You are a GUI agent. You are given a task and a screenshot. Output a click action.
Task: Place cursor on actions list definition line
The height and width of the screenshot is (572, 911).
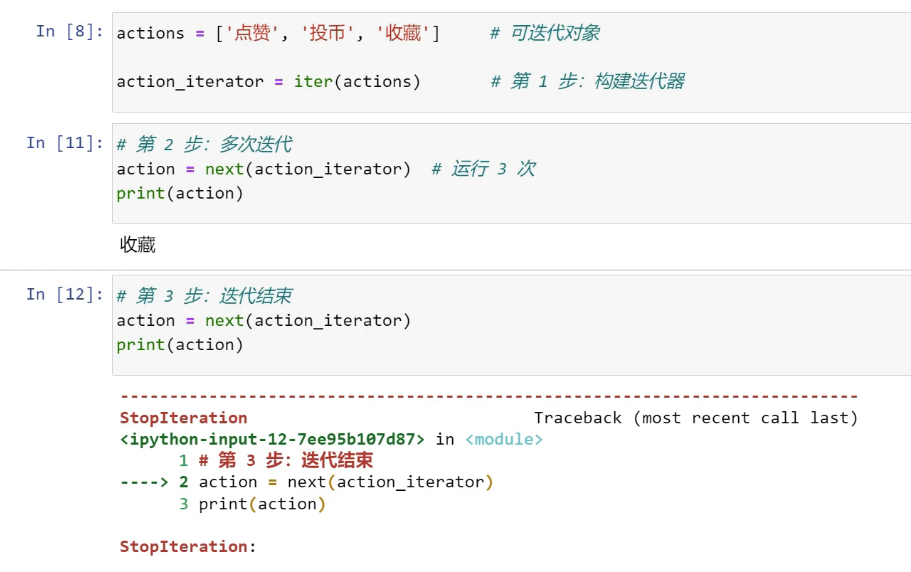(278, 33)
